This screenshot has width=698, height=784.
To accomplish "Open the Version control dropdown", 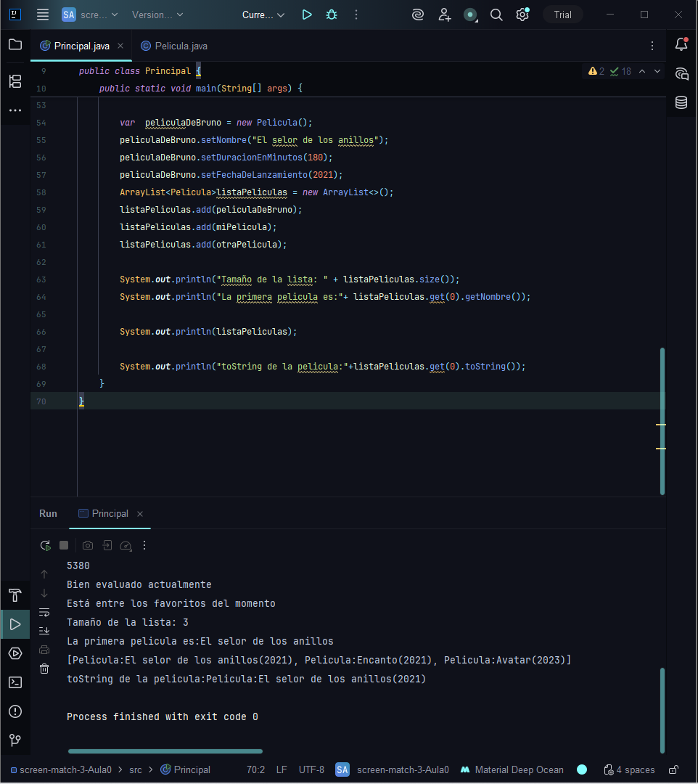I will click(157, 15).
